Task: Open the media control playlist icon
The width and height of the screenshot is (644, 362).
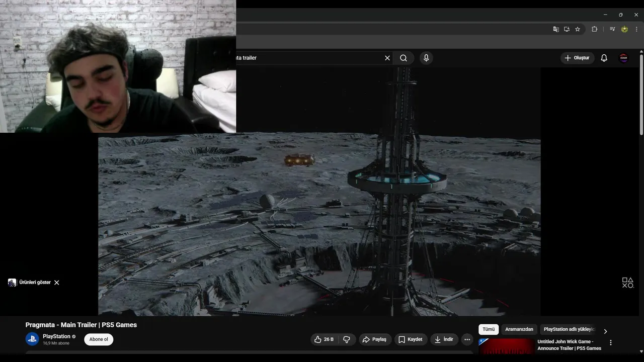Action: (x=612, y=29)
